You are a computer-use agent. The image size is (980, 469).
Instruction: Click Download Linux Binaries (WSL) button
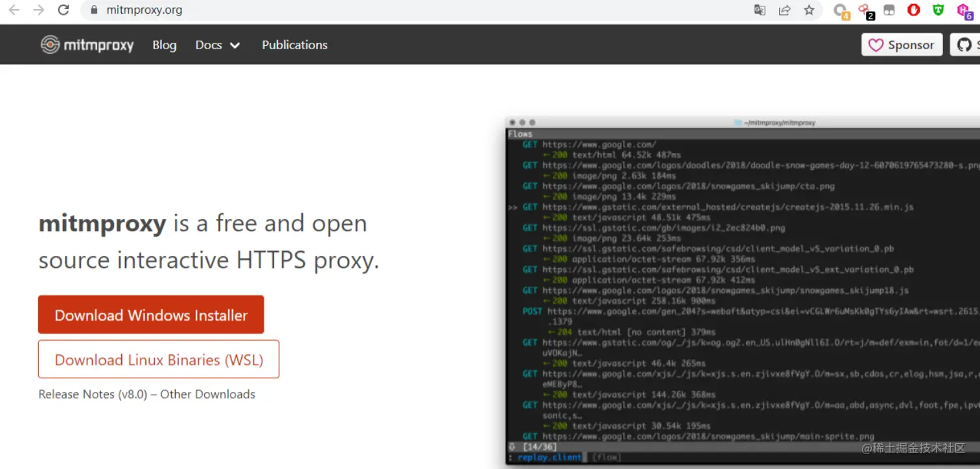[x=159, y=360]
